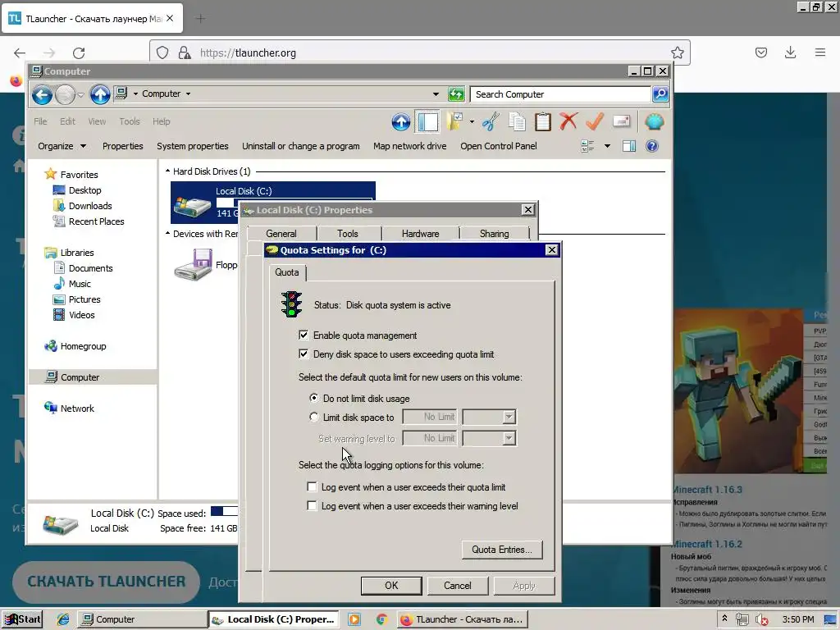Click the clipboard Paste icon
The height and width of the screenshot is (630, 840).
coord(543,121)
